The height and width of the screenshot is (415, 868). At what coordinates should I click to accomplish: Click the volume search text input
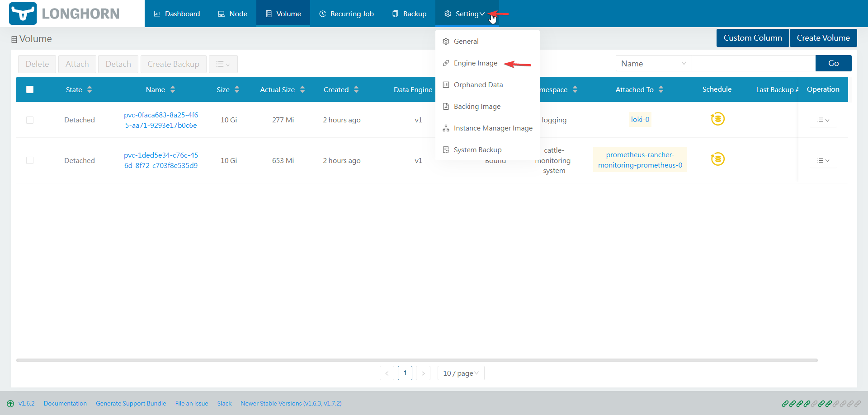[x=753, y=64]
